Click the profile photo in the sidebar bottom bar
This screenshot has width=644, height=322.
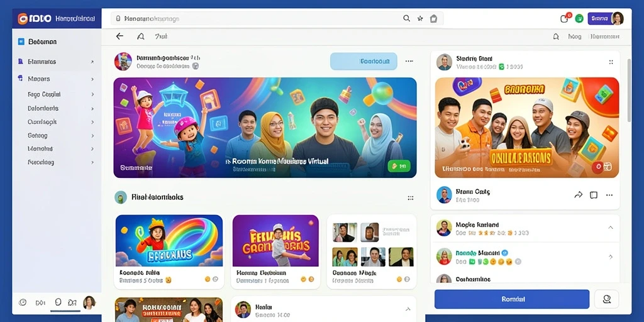89,303
